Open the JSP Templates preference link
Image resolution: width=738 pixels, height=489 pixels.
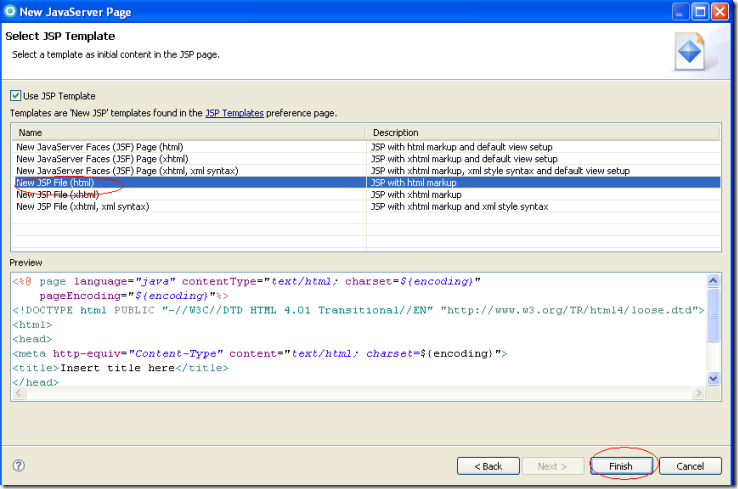[234, 114]
